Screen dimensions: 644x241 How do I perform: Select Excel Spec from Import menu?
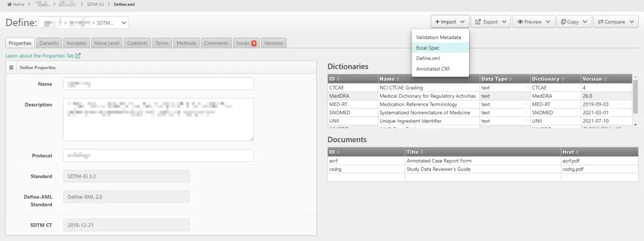pos(428,48)
